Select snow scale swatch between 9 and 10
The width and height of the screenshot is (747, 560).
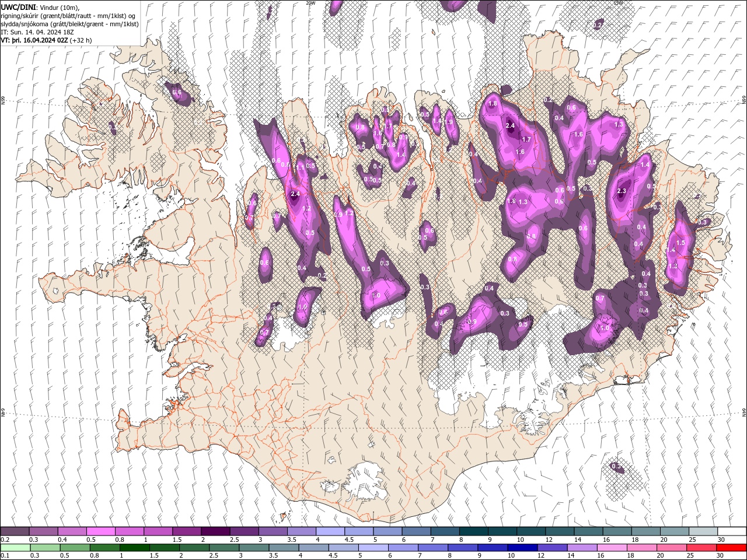502,531
